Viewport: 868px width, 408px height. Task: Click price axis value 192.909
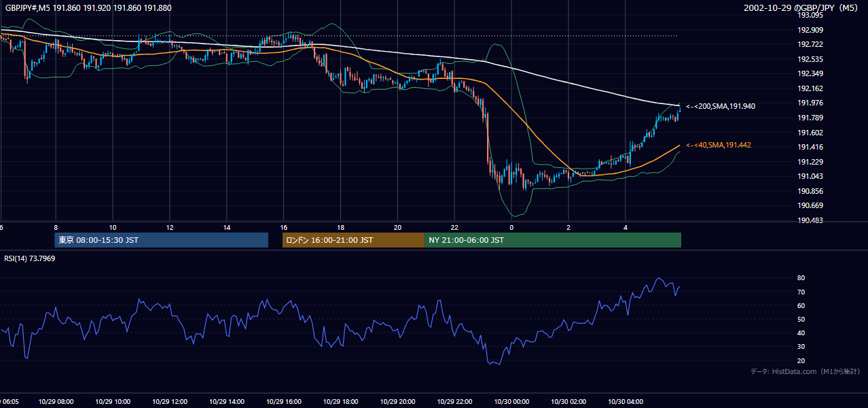(x=810, y=30)
